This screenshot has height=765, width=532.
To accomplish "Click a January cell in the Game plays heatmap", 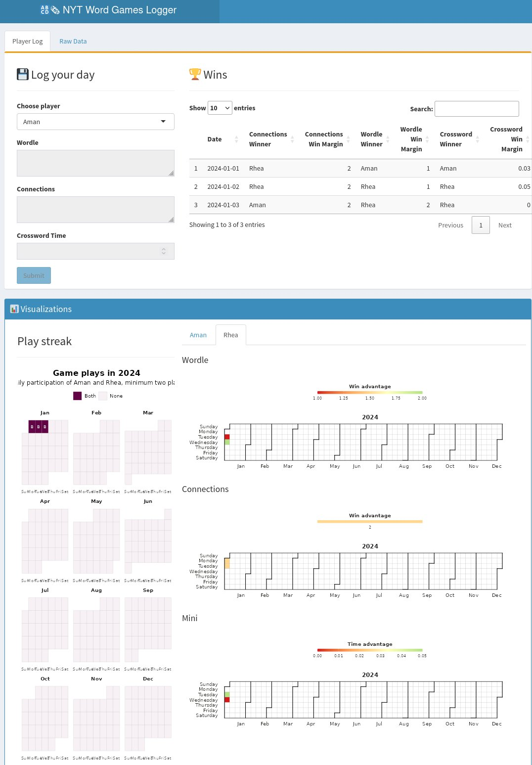I will click(33, 426).
